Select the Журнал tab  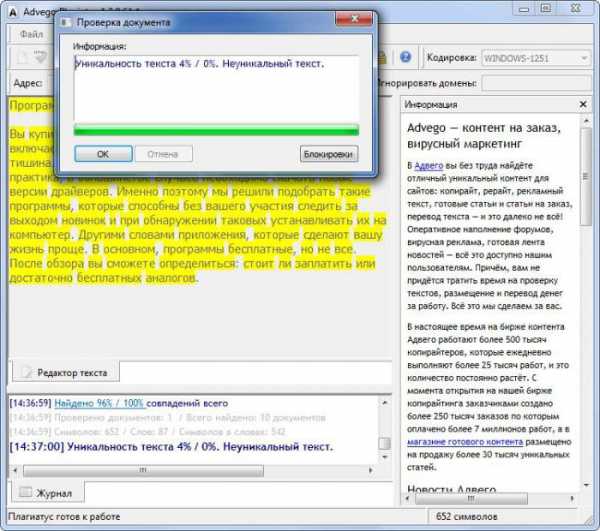tap(48, 493)
